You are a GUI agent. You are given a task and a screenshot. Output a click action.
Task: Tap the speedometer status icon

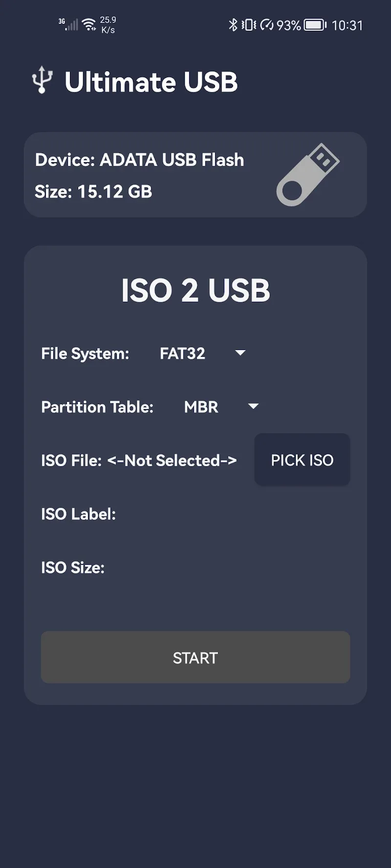tap(267, 24)
